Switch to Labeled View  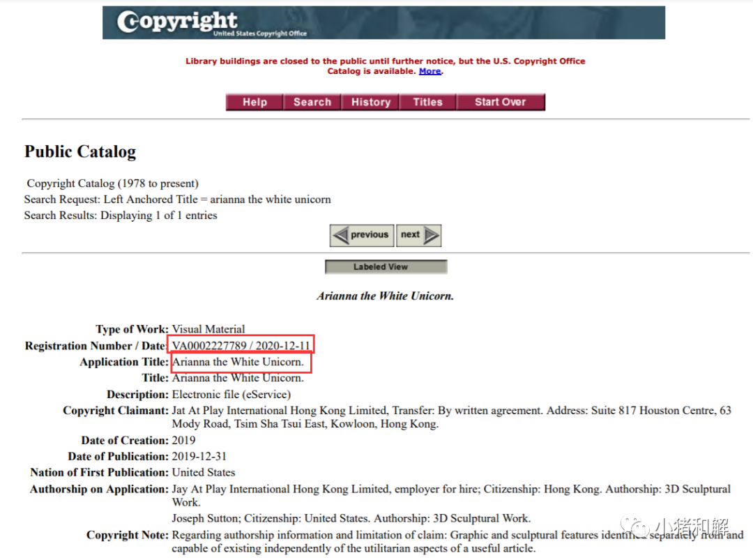[x=386, y=267]
